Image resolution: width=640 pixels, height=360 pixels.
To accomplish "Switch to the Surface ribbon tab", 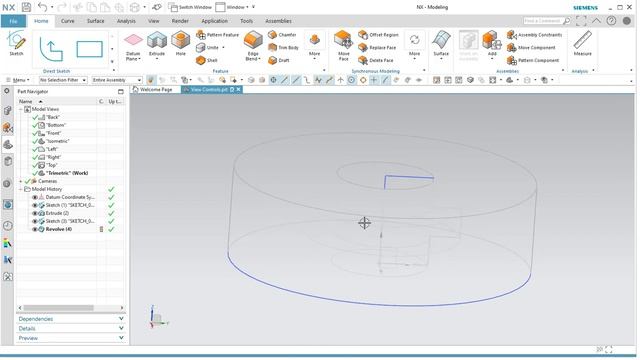I will [96, 21].
